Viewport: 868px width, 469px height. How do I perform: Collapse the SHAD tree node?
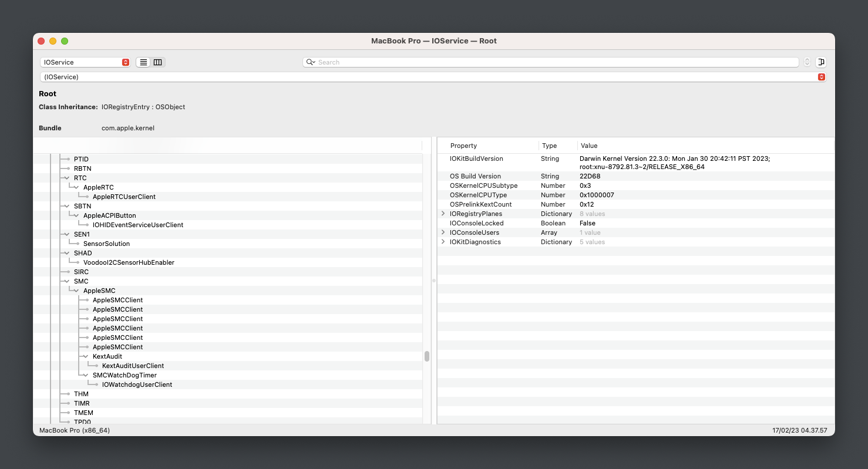tap(66, 253)
